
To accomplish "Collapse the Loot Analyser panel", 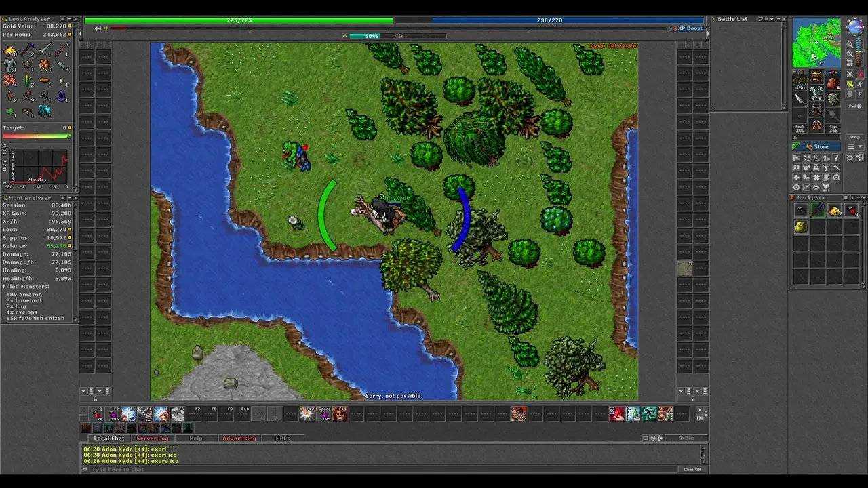I will pos(69,19).
